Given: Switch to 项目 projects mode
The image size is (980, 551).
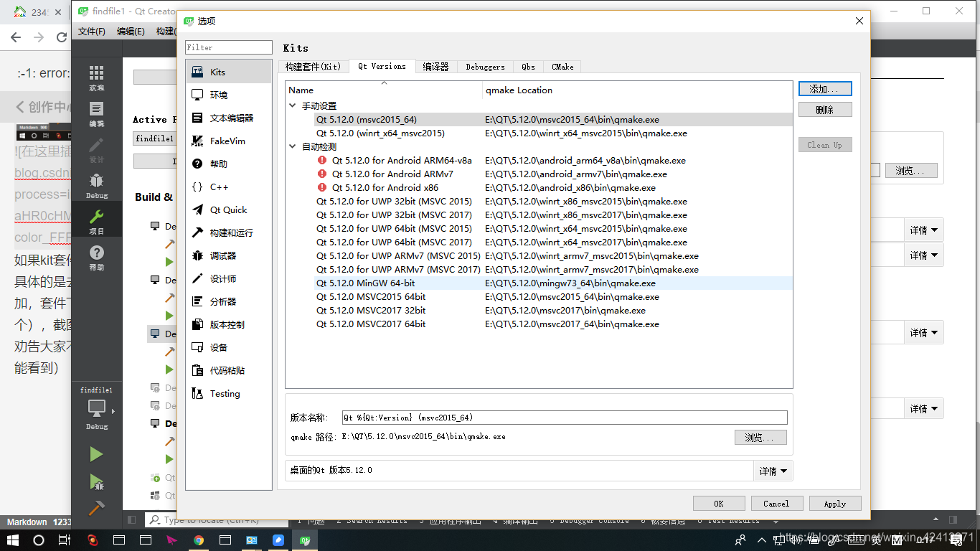Looking at the screenshot, I should tap(96, 222).
